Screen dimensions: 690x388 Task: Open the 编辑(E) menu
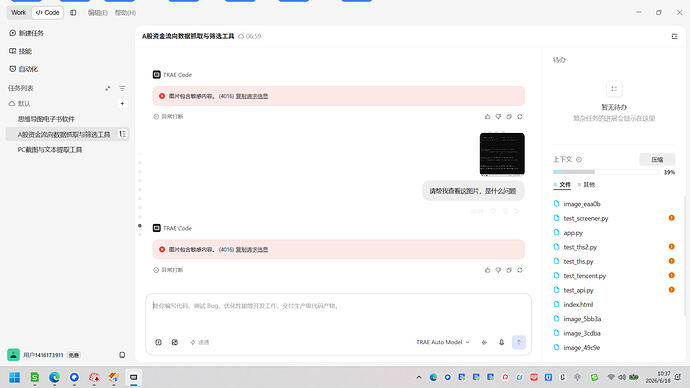97,13
